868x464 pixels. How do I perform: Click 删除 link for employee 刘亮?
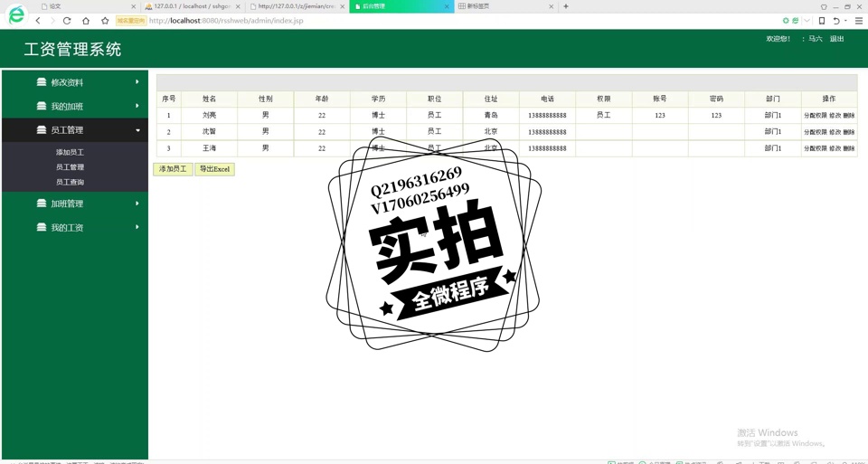(849, 116)
